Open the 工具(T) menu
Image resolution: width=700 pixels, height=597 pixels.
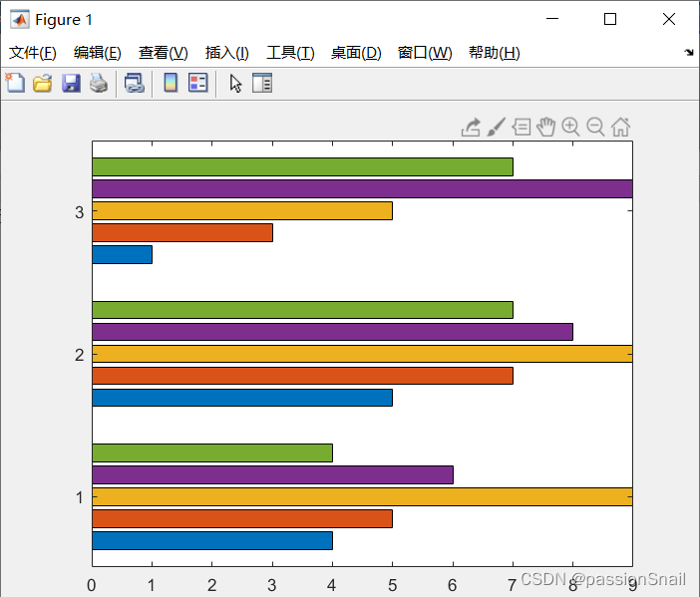click(x=290, y=53)
